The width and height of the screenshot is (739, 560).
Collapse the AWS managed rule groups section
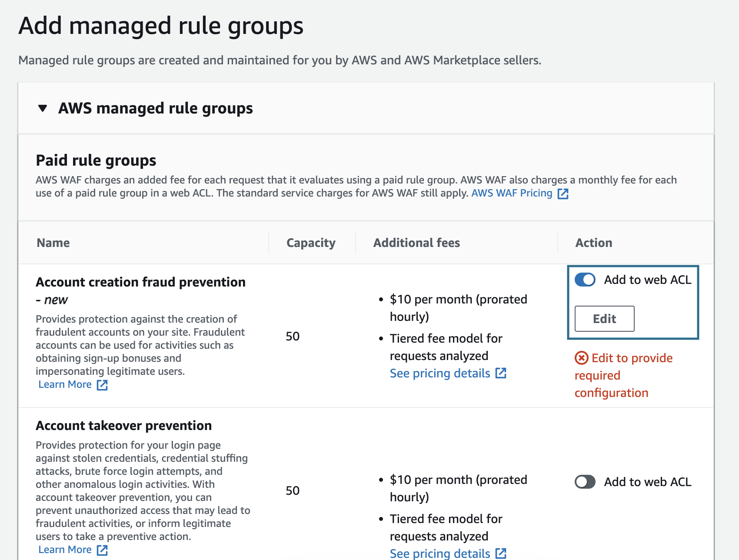pyautogui.click(x=43, y=108)
